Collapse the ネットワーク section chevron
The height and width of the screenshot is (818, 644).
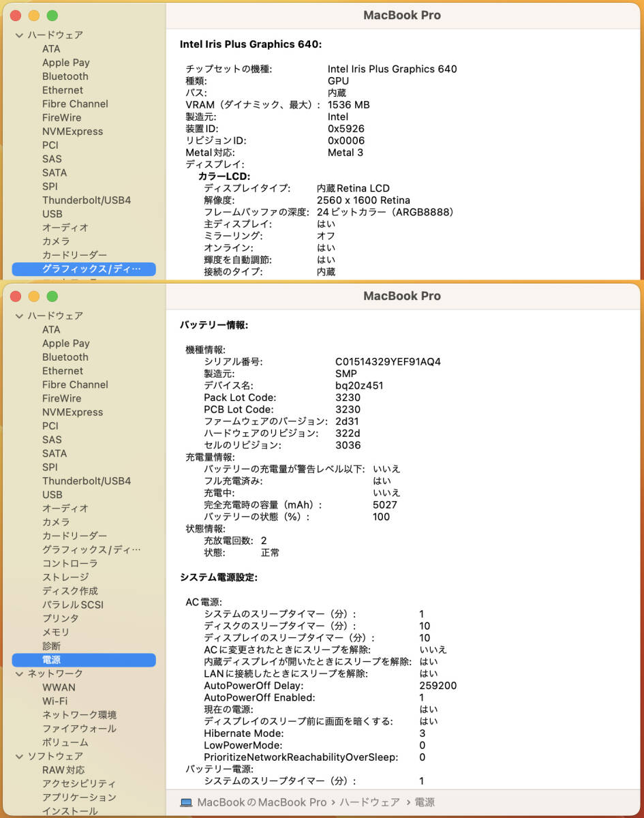pyautogui.click(x=19, y=673)
